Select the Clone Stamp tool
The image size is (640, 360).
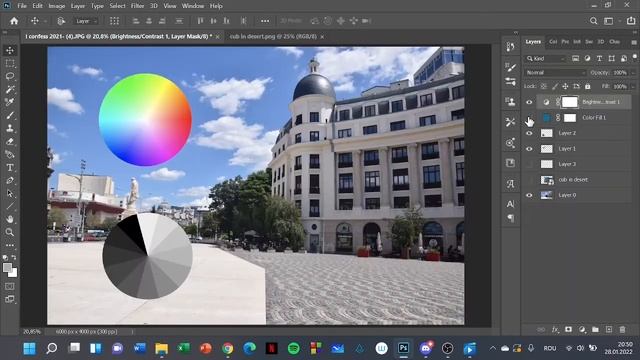10,129
